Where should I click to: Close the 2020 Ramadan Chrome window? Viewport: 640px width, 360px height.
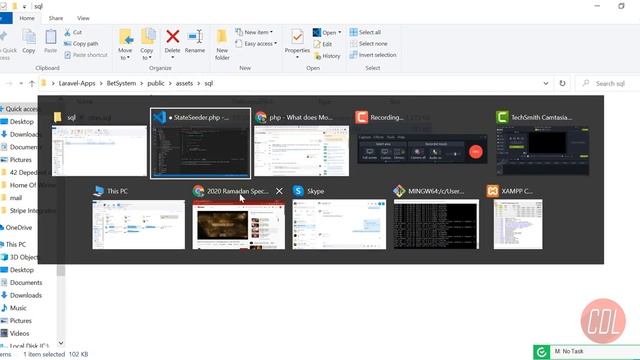tap(279, 191)
